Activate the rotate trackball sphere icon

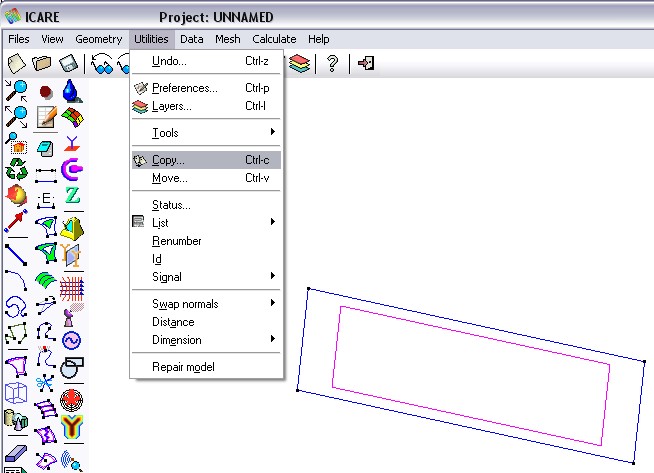click(x=17, y=195)
